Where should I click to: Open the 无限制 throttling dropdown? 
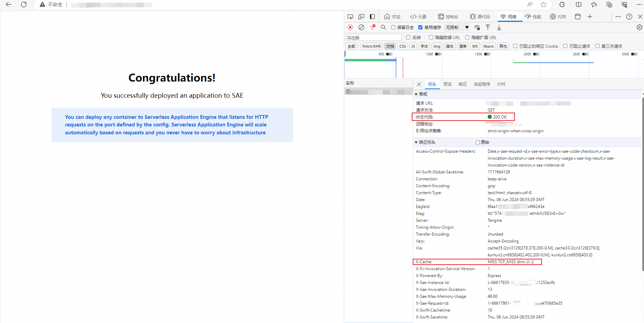pyautogui.click(x=457, y=27)
